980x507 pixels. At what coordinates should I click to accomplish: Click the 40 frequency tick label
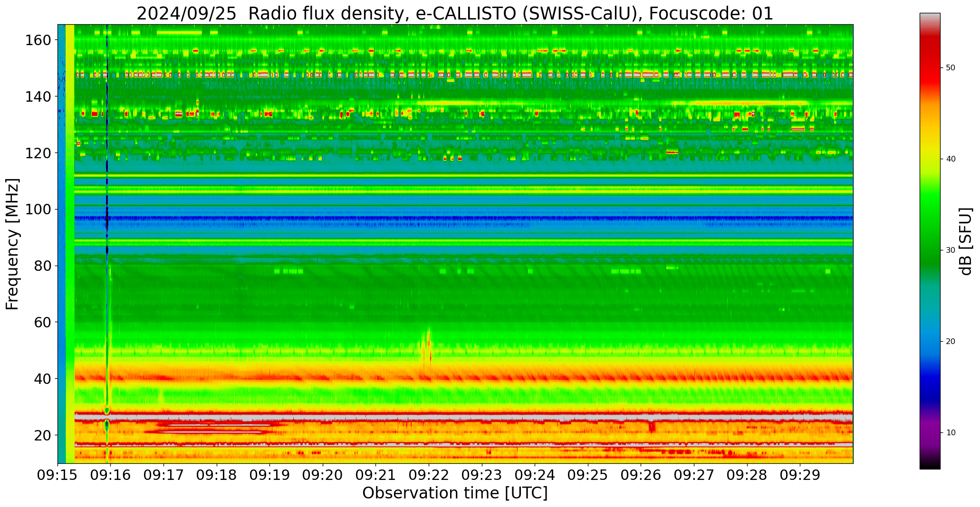click(43, 379)
